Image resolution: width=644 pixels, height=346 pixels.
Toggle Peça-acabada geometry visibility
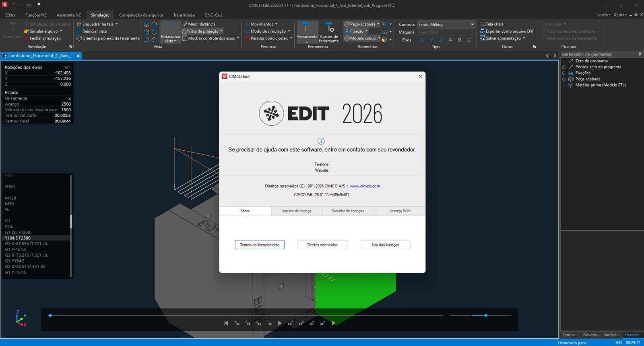(359, 24)
